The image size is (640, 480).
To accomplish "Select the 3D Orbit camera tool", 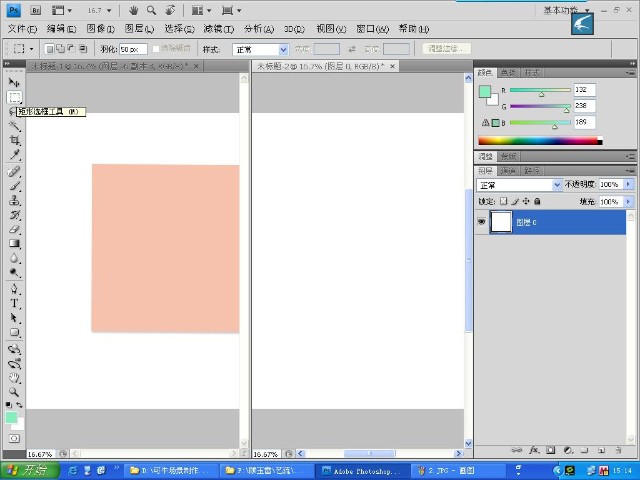I will click(14, 363).
